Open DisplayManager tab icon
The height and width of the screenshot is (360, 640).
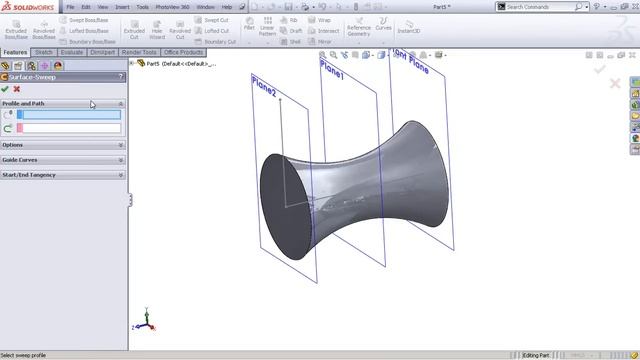coord(58,66)
